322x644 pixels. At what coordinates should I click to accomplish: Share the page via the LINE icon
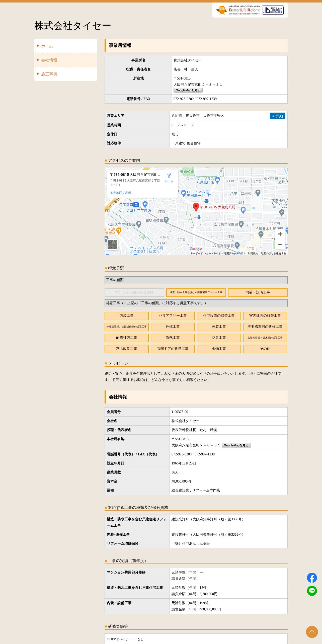point(312,591)
